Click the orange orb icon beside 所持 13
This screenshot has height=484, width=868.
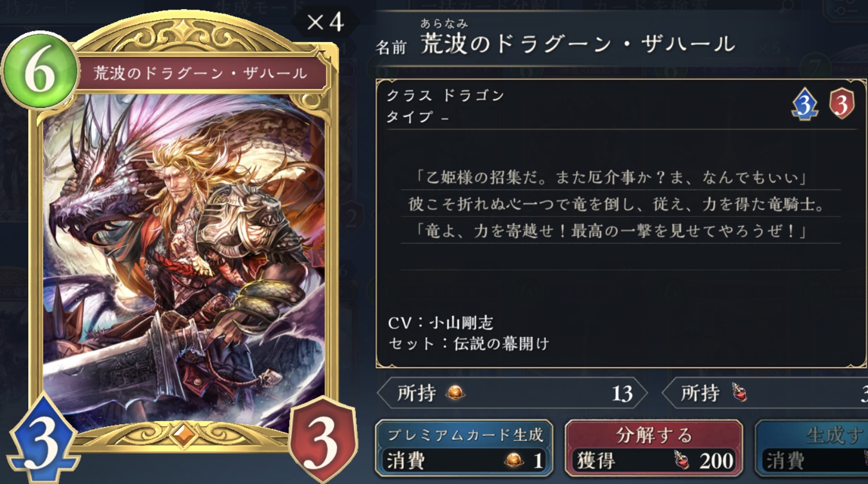pos(455,393)
